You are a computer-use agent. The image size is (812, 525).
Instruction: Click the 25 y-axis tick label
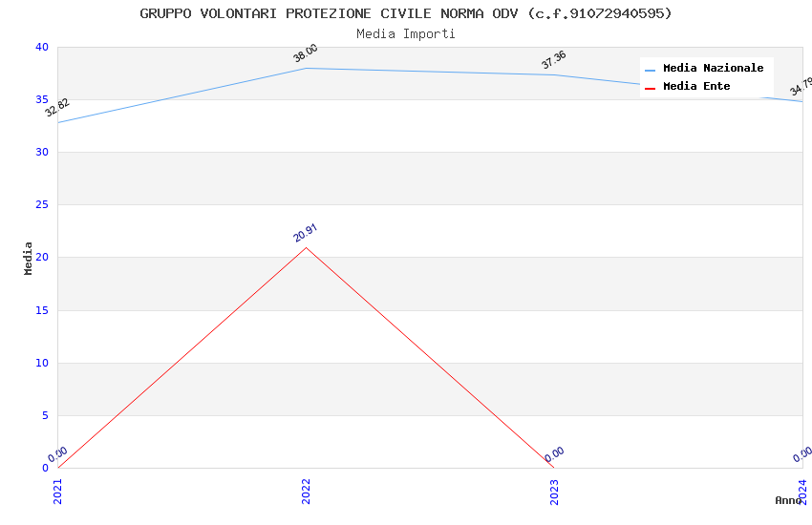tap(41, 204)
